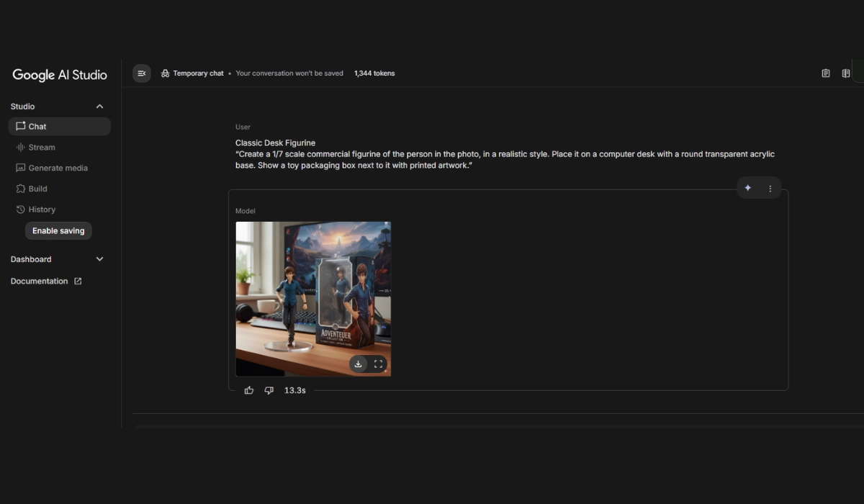
Task: Click the sparkle rerun icon on the response
Action: pos(748,188)
